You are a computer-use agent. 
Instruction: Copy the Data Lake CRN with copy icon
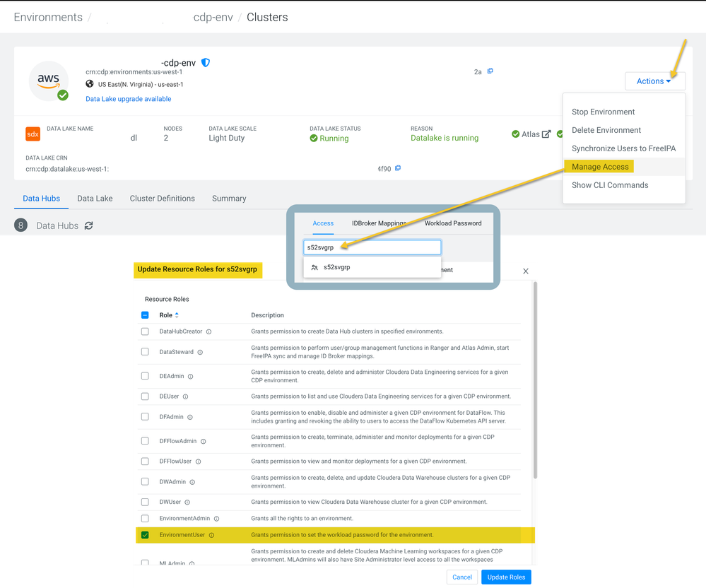pos(398,168)
